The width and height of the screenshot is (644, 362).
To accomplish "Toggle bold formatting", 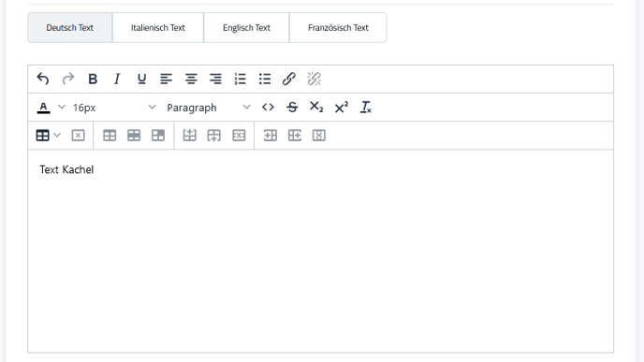I will pos(93,79).
